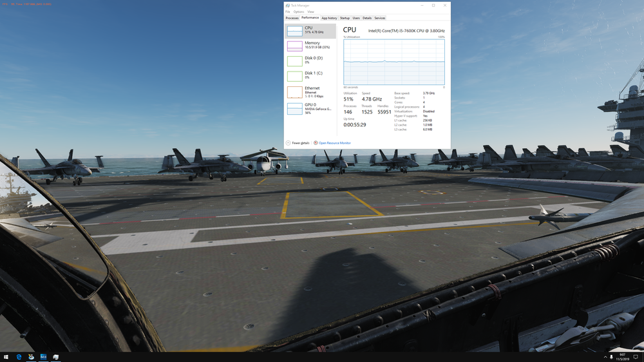Switch to the App history tab
Screen dimensions: 644x362
[x=329, y=18]
